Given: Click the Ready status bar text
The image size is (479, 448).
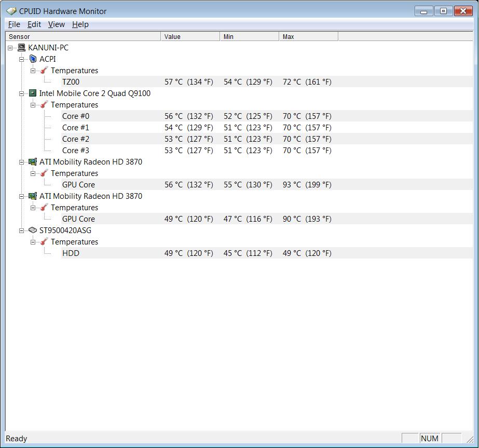Looking at the screenshot, I should pos(17,439).
